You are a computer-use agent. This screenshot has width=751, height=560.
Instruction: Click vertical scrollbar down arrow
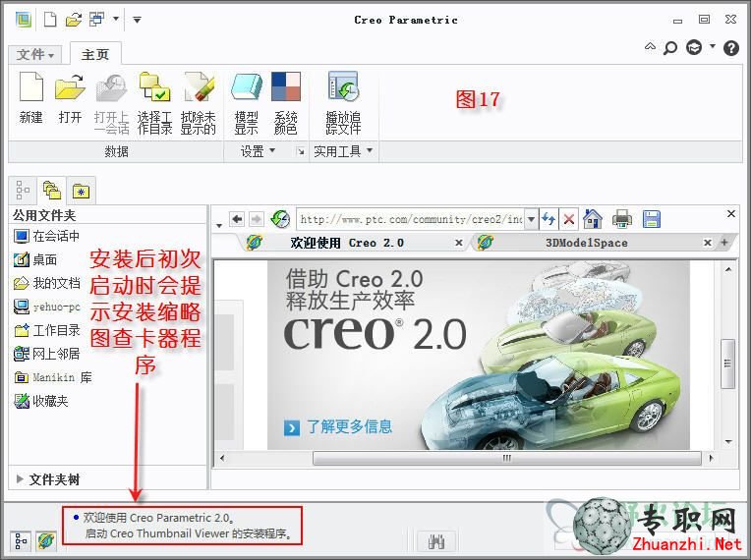pyautogui.click(x=728, y=441)
